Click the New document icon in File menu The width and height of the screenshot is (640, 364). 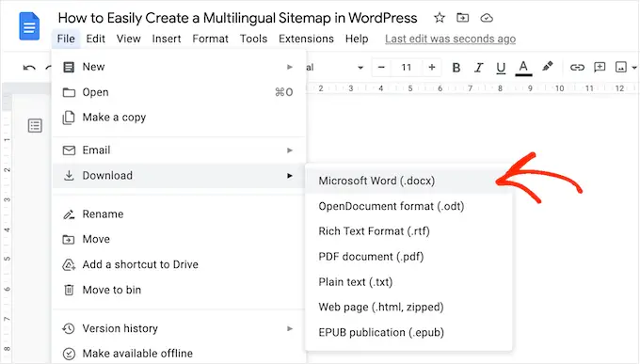(x=69, y=67)
